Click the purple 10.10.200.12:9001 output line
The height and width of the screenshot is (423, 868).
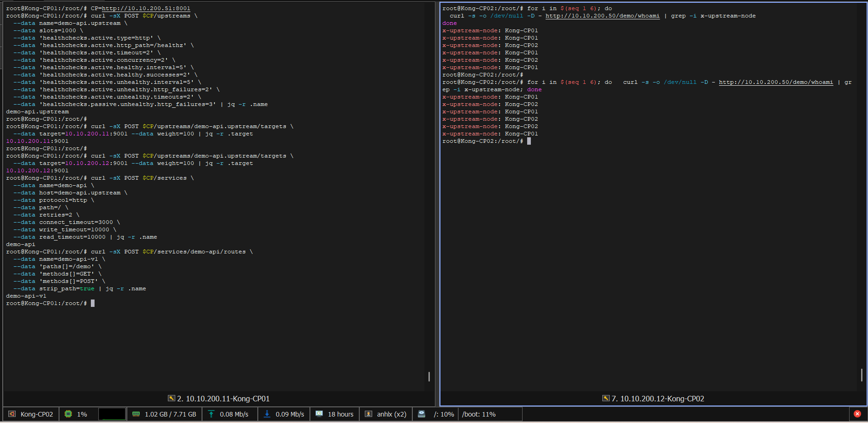37,170
